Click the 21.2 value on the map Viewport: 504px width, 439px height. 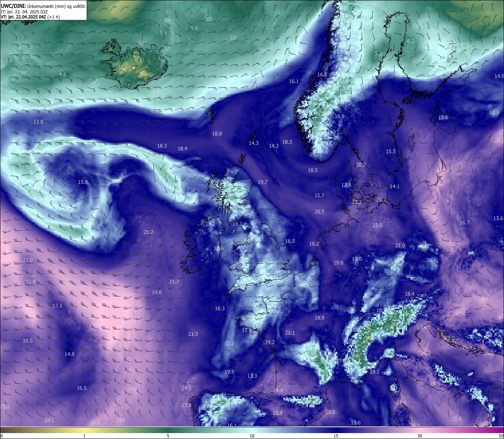pyautogui.click(x=148, y=232)
